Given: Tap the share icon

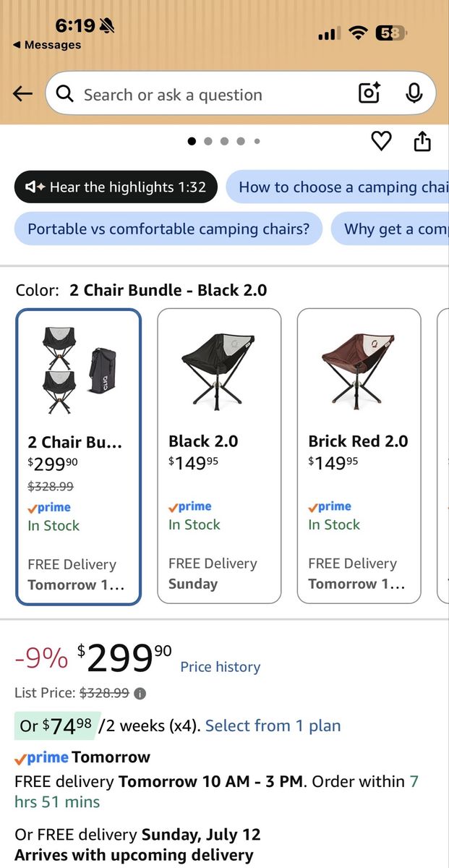Looking at the screenshot, I should (422, 141).
